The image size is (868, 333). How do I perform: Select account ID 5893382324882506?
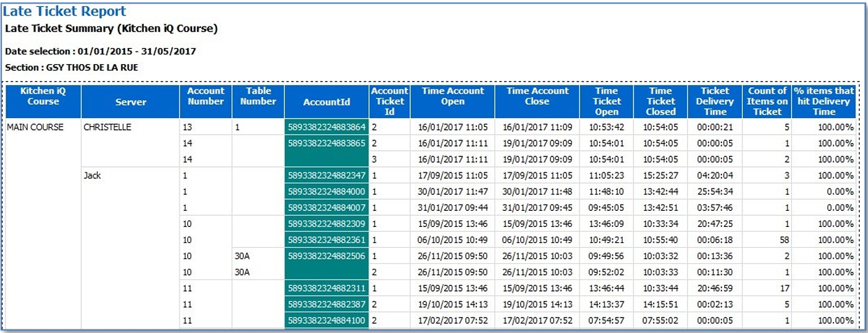coord(326,256)
